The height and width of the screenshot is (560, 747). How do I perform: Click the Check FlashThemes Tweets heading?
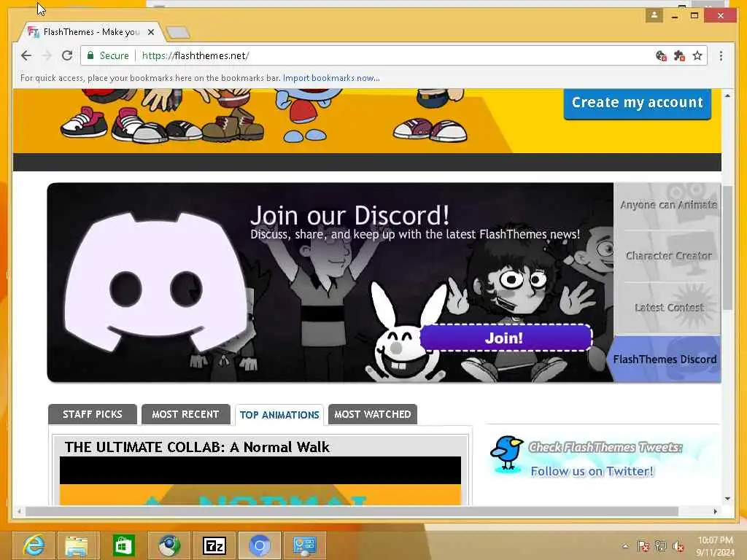coord(605,447)
